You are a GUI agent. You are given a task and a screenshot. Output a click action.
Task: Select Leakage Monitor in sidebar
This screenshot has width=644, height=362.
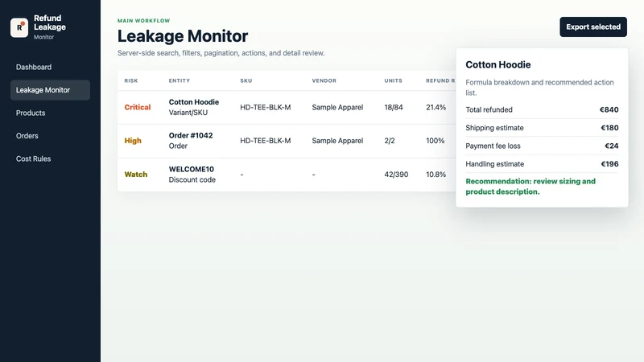tap(50, 90)
